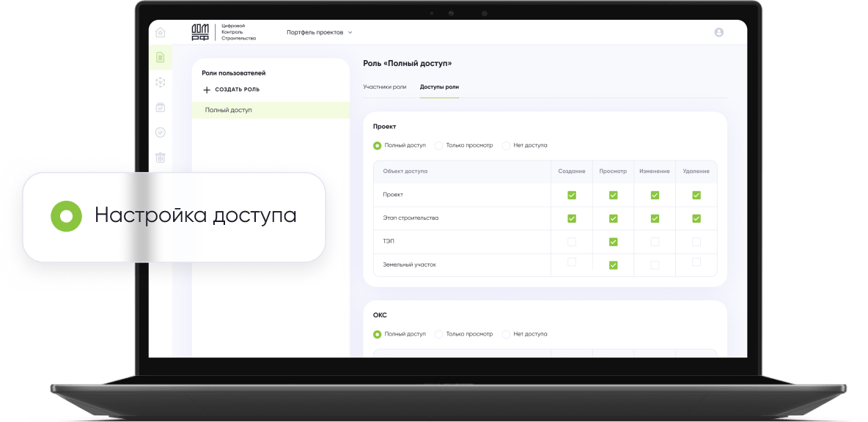This screenshot has width=868, height=422.
Task: Select Нет доступа radio in ОКС section
Action: point(507,334)
